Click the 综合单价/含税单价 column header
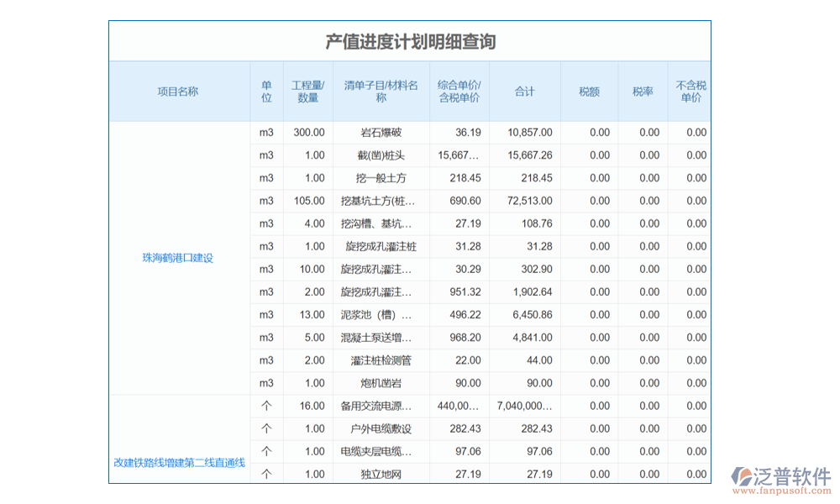Image resolution: width=840 pixels, height=504 pixels. coord(459,92)
